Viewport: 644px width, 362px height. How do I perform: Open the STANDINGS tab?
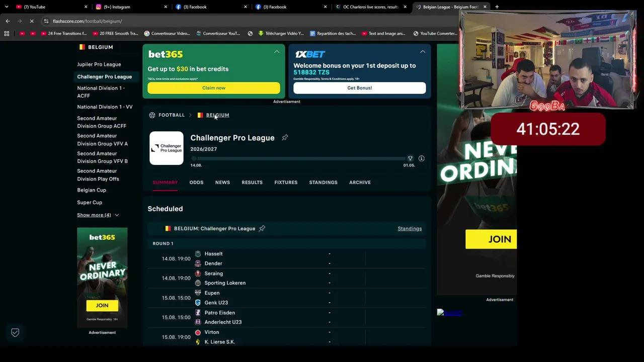tap(323, 183)
